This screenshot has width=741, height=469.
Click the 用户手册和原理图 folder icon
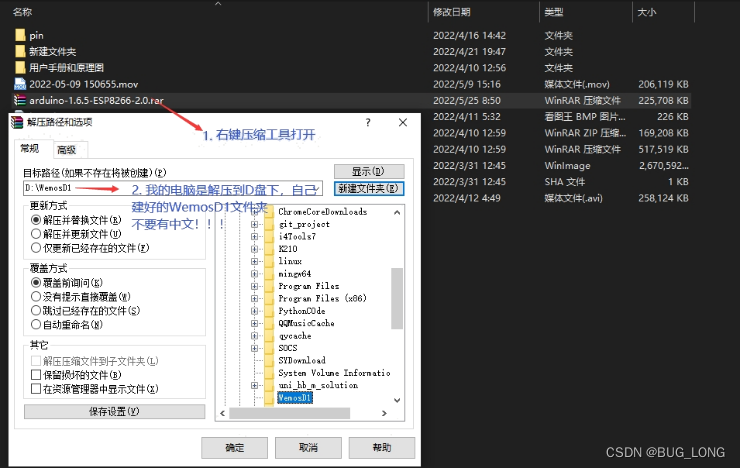coord(20,68)
